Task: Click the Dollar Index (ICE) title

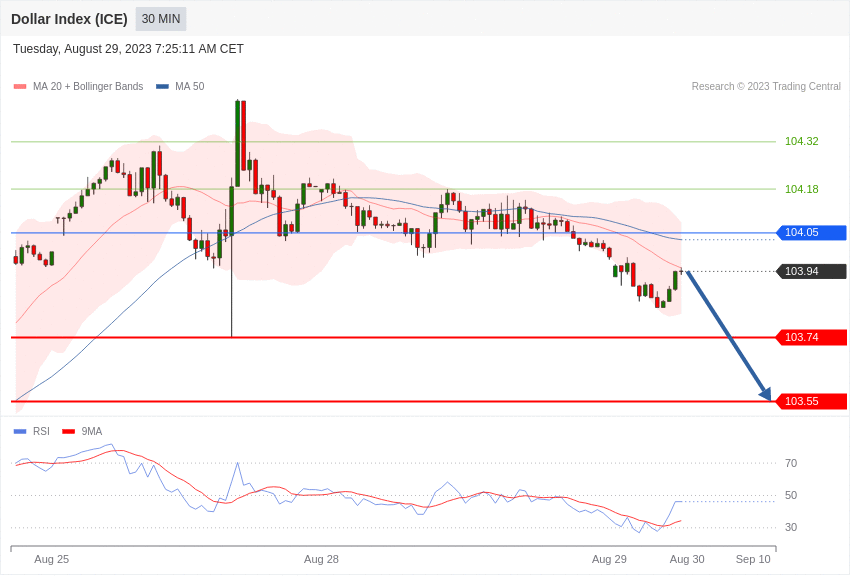Action: [69, 19]
